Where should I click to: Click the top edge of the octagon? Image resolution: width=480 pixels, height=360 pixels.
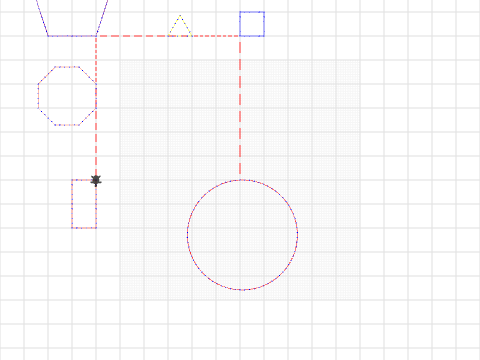[x=67, y=67]
